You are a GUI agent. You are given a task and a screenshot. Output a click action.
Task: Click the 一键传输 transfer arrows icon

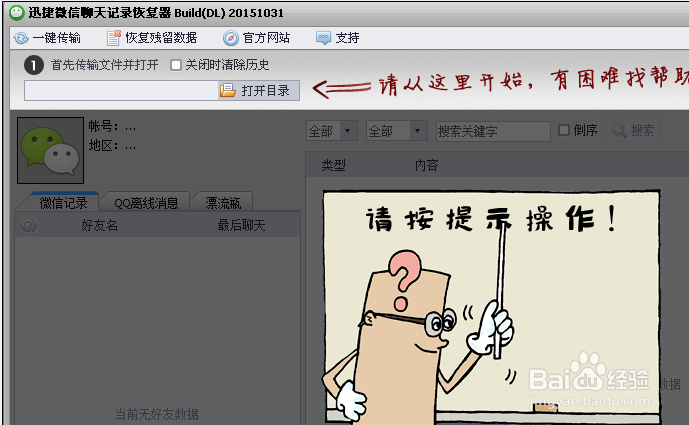(x=21, y=38)
